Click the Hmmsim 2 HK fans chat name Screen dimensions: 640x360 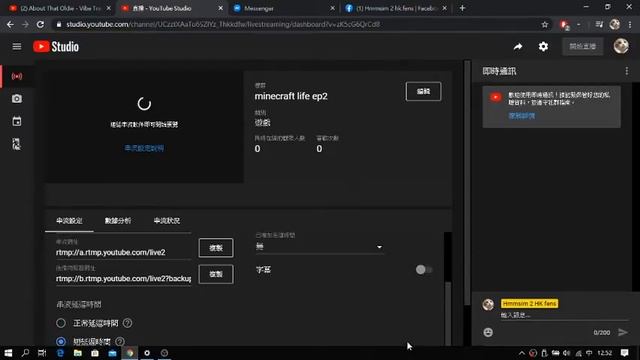click(529, 304)
